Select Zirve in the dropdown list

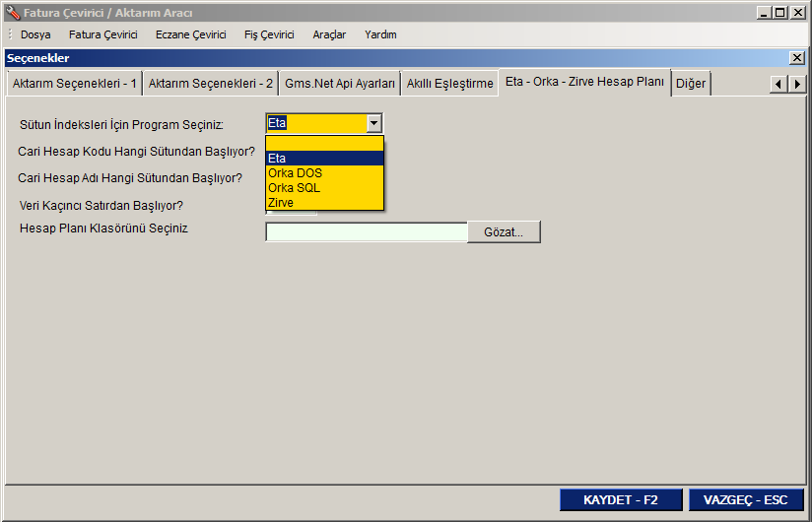(324, 202)
